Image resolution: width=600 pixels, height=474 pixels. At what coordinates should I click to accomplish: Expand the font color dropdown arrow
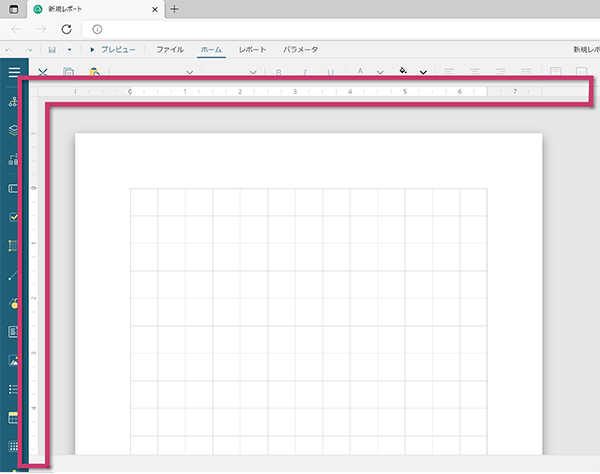(380, 72)
